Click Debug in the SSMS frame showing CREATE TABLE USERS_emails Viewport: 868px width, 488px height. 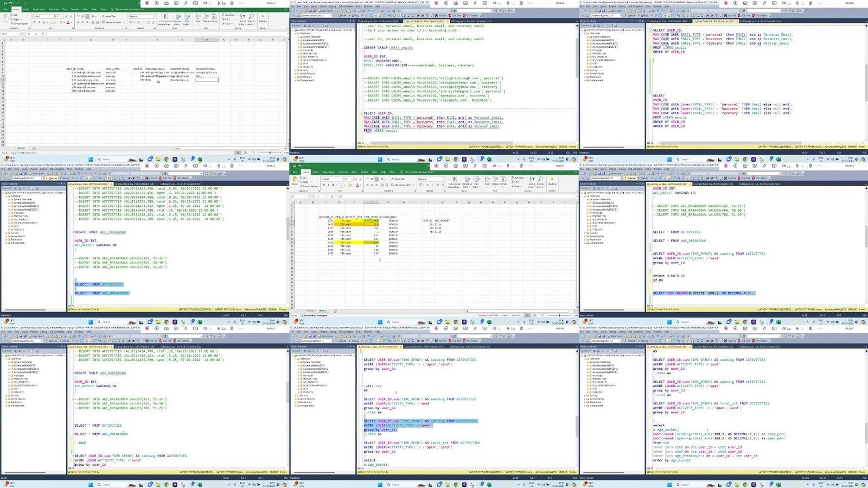pos(355,15)
